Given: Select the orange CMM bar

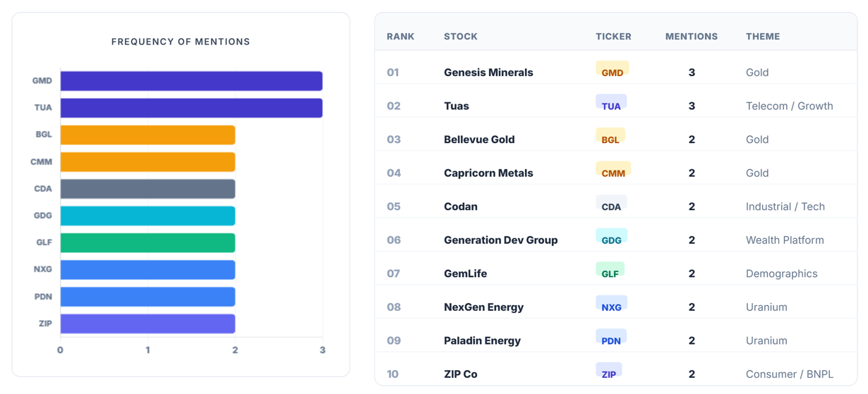Looking at the screenshot, I should [x=147, y=162].
